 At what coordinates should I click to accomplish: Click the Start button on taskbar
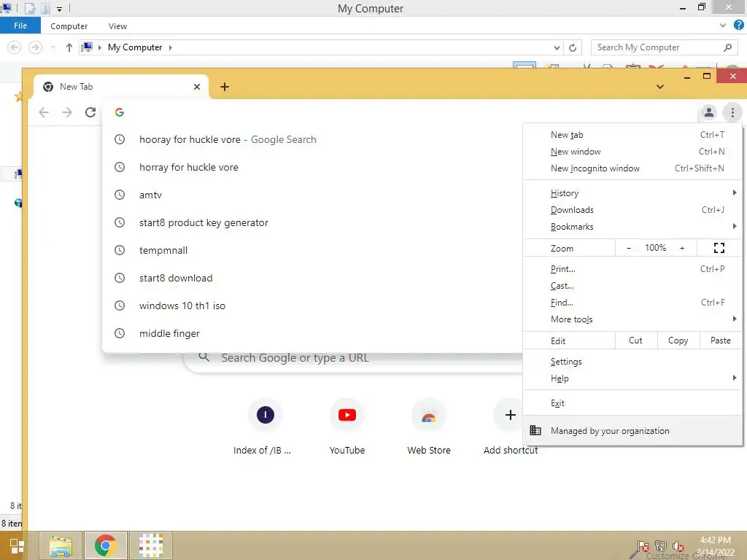17,546
